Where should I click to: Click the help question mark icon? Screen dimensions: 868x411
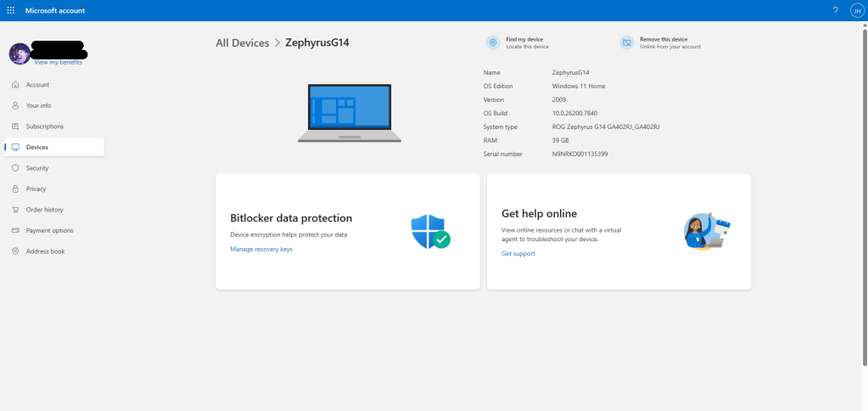click(836, 10)
